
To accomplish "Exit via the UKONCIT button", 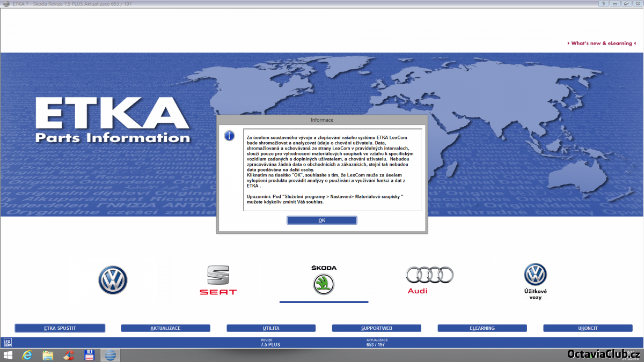I will coord(588,328).
